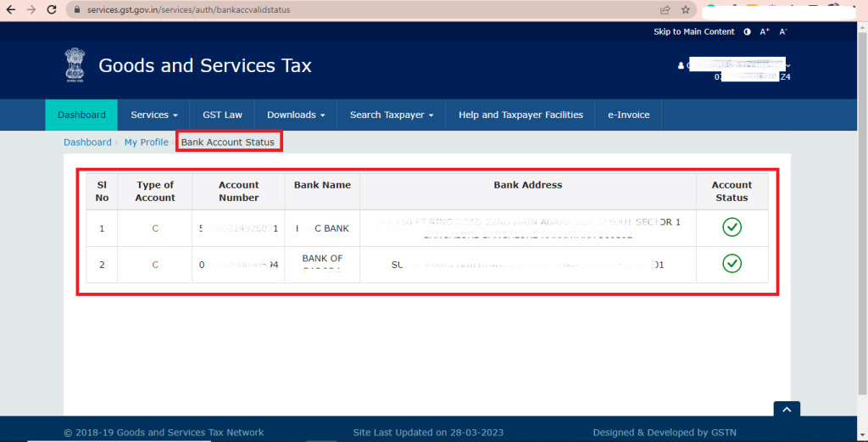Increase font size with A+ icon
This screenshot has height=442, width=868.
pos(765,31)
